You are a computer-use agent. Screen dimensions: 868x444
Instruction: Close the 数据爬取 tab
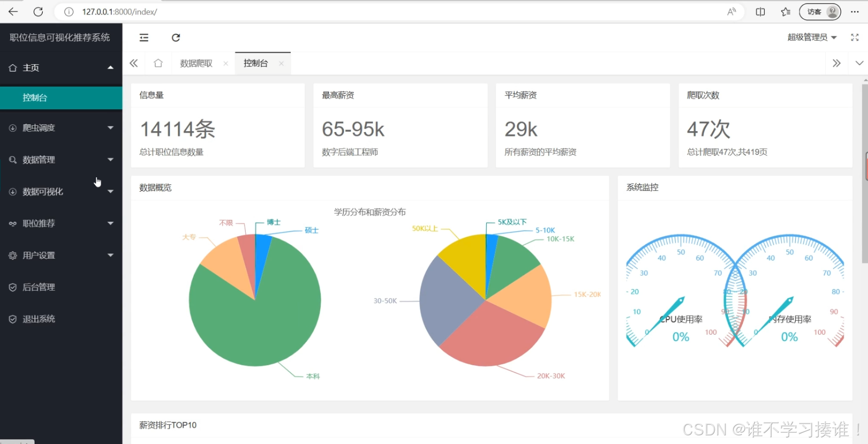[x=226, y=64]
